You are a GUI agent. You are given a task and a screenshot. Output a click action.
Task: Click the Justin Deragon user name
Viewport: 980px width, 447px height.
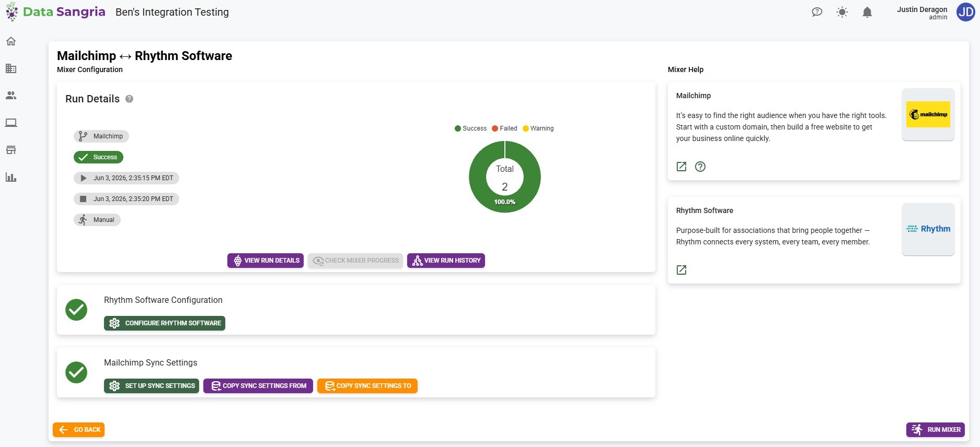(922, 9)
